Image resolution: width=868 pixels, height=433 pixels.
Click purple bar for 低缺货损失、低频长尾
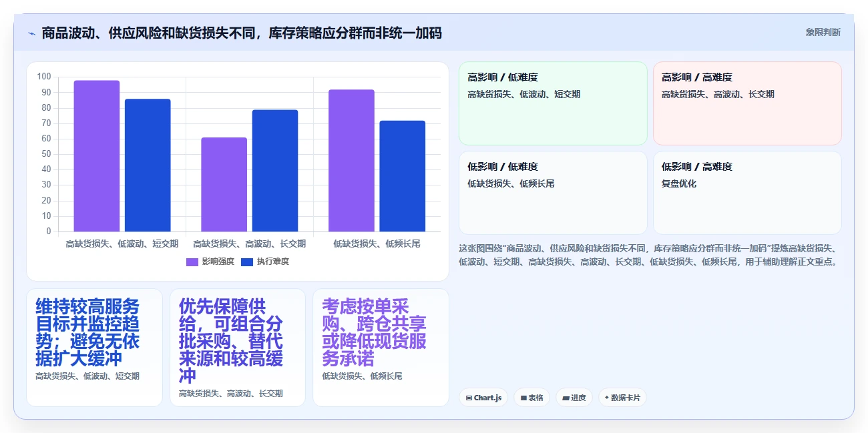coord(351,161)
